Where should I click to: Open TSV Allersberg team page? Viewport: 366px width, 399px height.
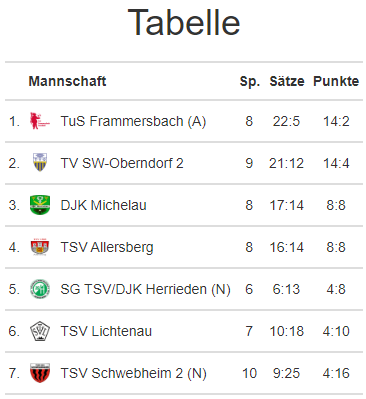107,248
